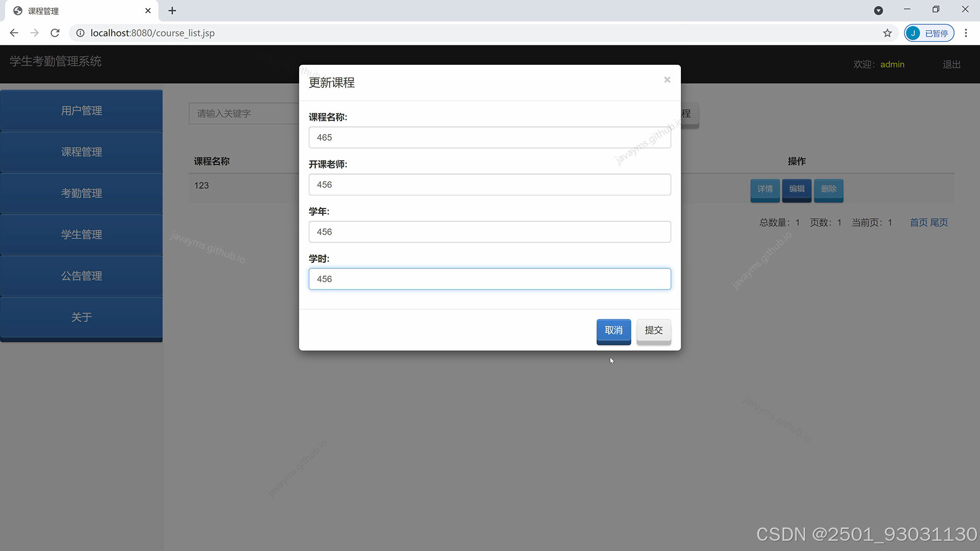Minimize the browser window
980x551 pixels.
[907, 9]
